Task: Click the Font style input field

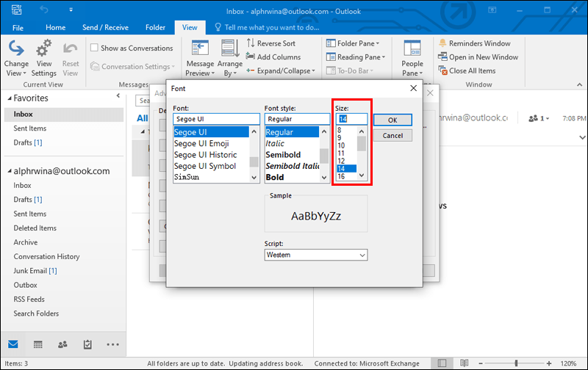Action: coord(297,119)
